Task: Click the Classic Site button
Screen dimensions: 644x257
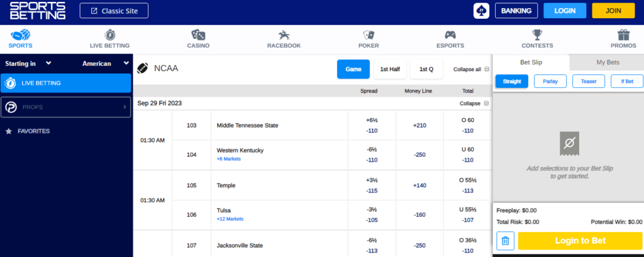Action: 114,11
